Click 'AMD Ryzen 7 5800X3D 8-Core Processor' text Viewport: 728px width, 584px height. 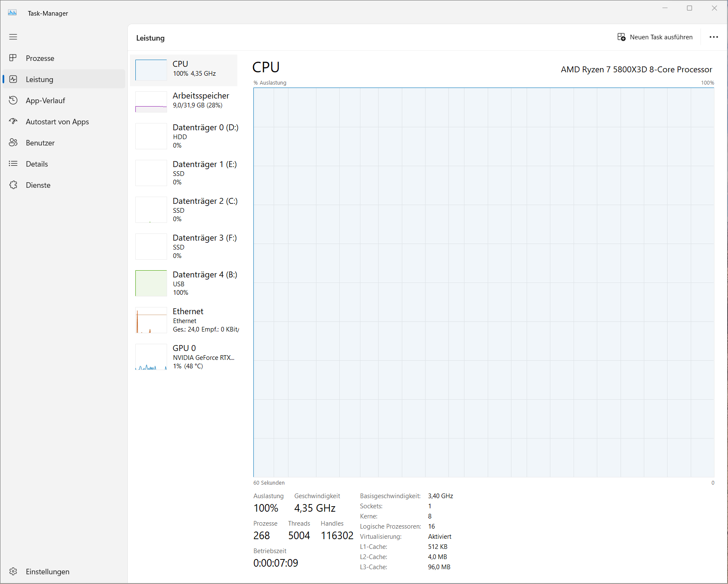pos(637,69)
